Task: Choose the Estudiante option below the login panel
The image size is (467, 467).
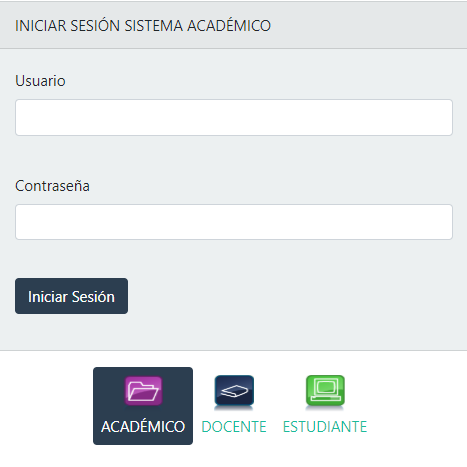Action: pyautogui.click(x=325, y=406)
